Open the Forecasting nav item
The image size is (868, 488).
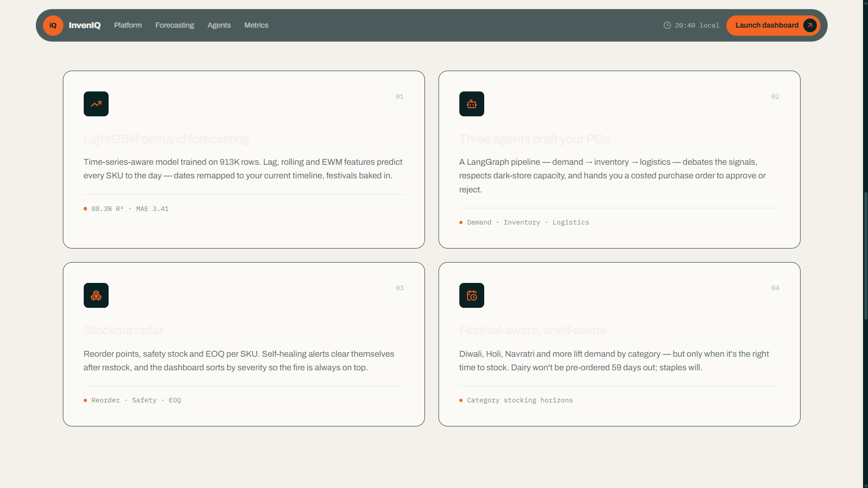click(175, 25)
